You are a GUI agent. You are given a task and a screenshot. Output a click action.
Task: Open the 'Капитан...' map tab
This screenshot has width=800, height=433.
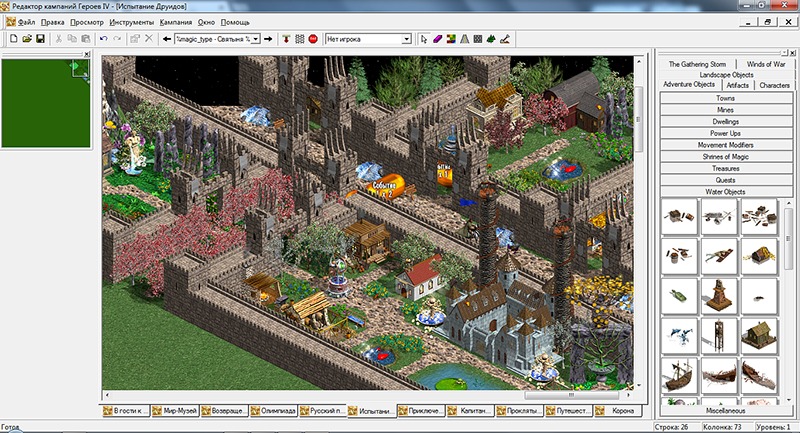469,411
